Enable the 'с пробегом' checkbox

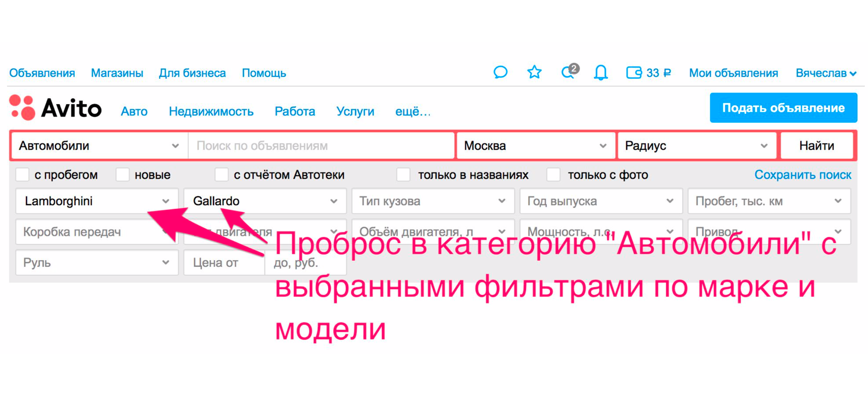click(x=22, y=175)
